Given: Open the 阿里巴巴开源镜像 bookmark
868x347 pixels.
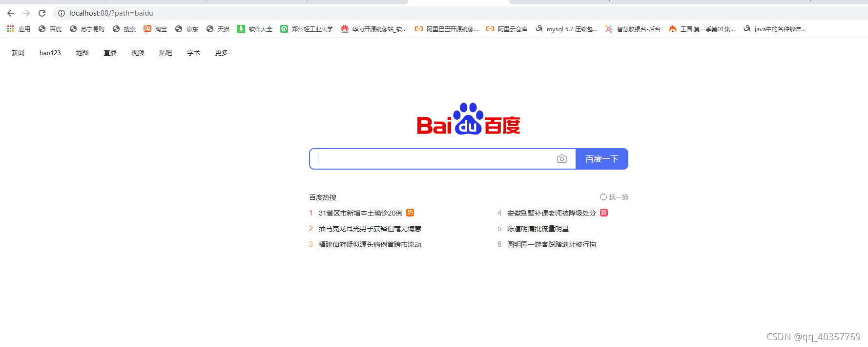Looking at the screenshot, I should (x=447, y=29).
